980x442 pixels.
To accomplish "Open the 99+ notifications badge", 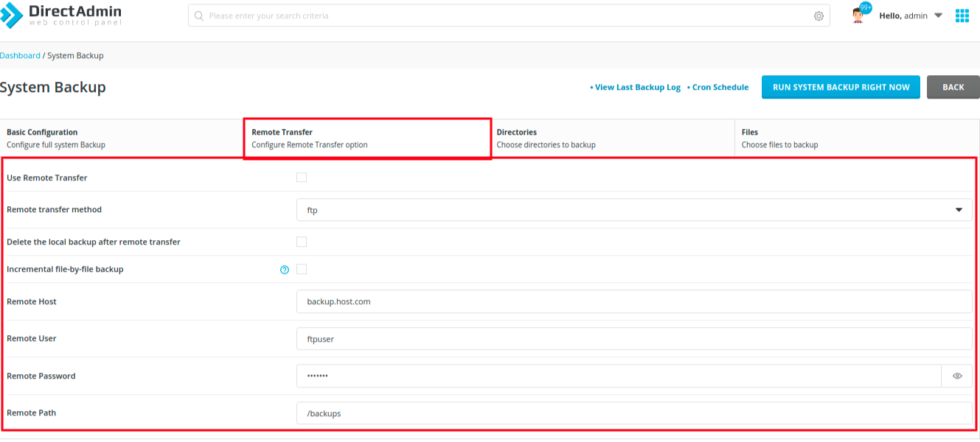I will [865, 8].
